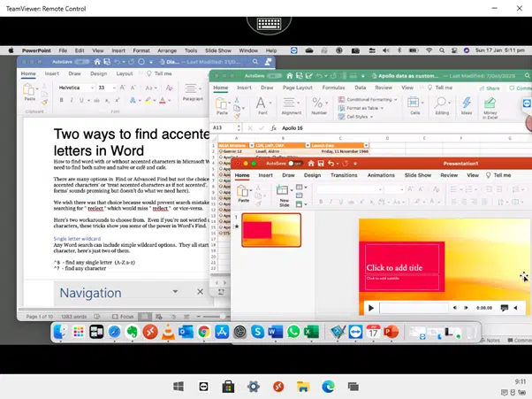Open the PowerPoint font name combo box
532x399 pixels.
(x=349, y=189)
